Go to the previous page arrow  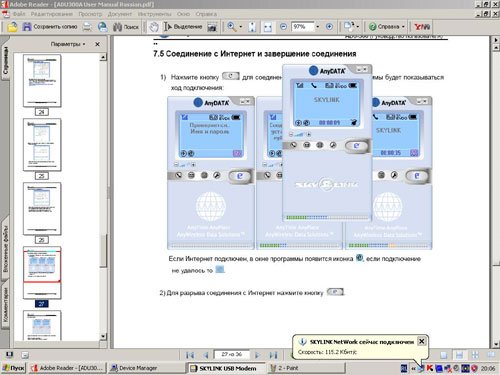click(x=206, y=355)
